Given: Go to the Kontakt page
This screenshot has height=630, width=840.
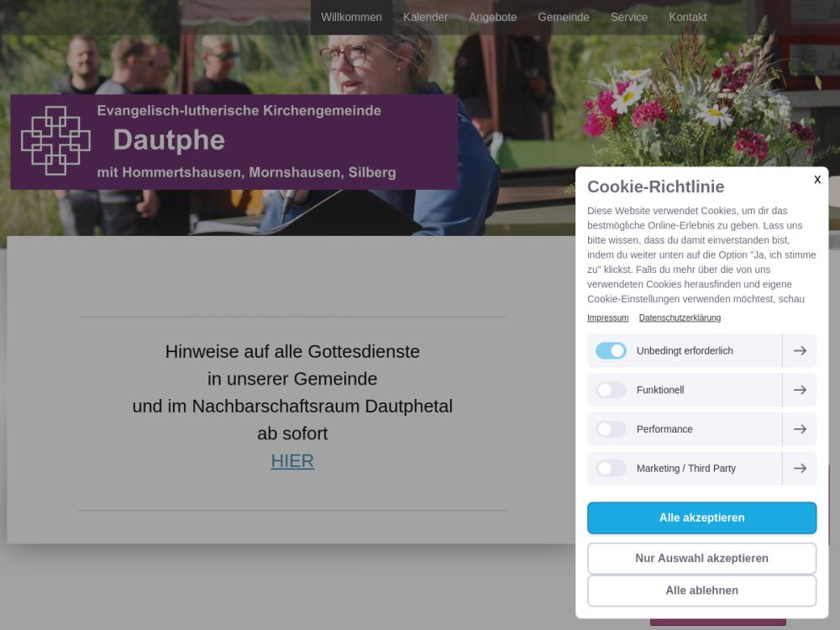Looking at the screenshot, I should point(688,17).
